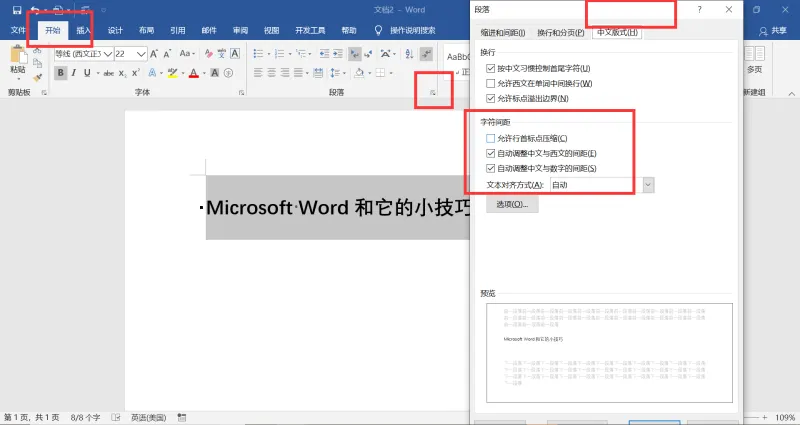Open the 文件 tab
This screenshot has width=800, height=425.
coord(18,30)
